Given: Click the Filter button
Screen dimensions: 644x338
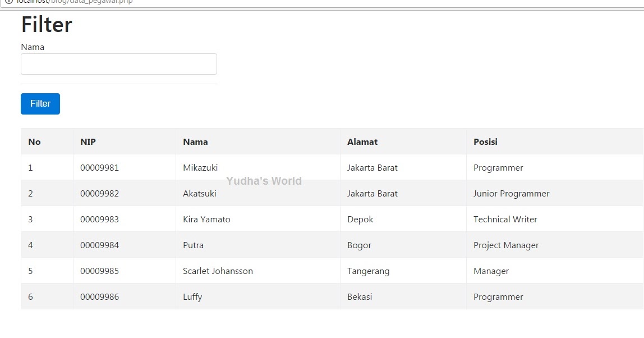Looking at the screenshot, I should point(40,103).
